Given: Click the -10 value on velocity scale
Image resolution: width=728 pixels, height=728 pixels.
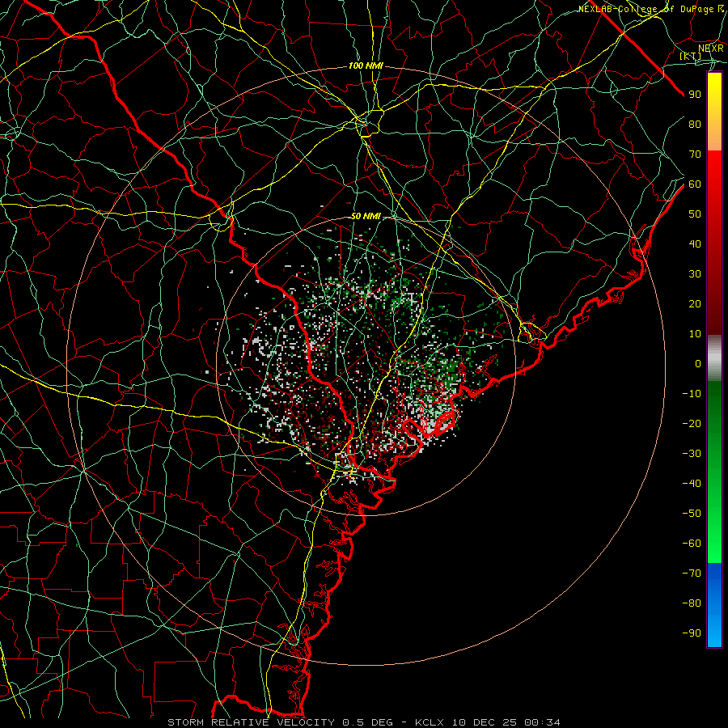Looking at the screenshot, I should 692,394.
